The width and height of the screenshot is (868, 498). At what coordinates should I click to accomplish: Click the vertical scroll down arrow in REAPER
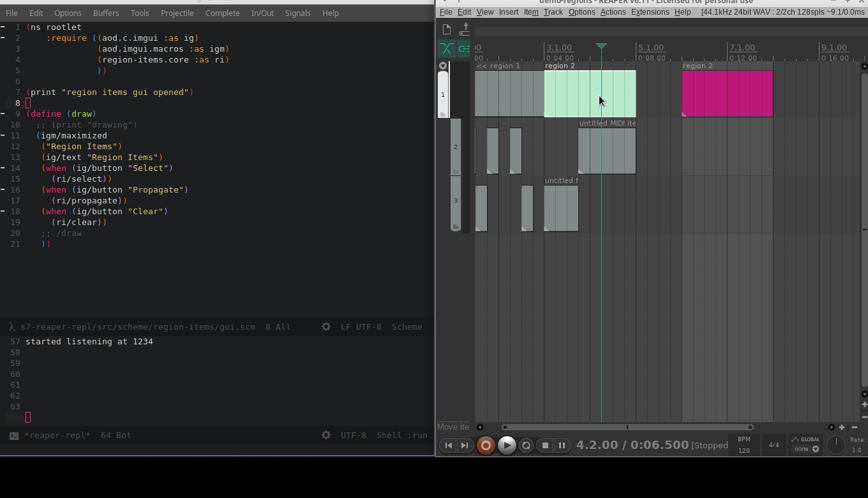pos(864,394)
